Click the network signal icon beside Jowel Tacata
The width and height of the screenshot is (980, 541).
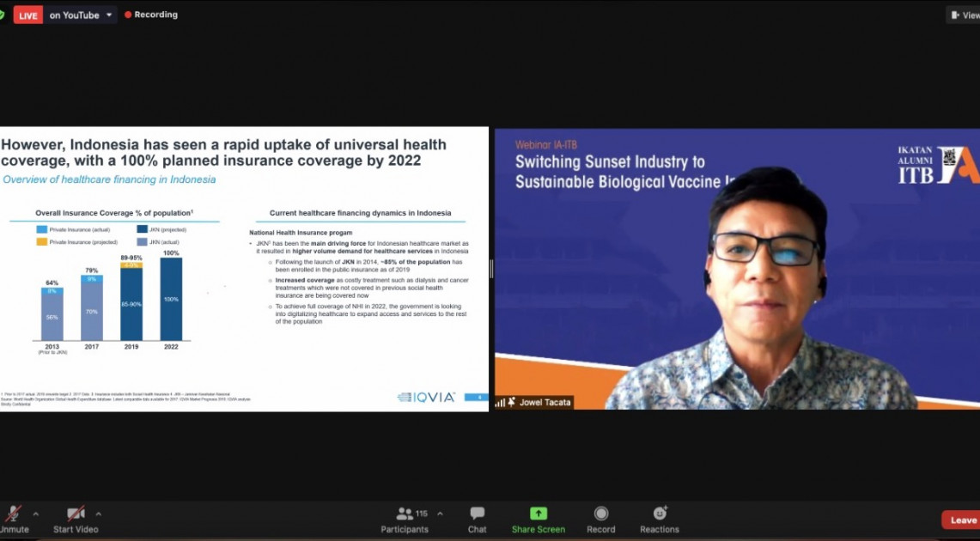[500, 402]
